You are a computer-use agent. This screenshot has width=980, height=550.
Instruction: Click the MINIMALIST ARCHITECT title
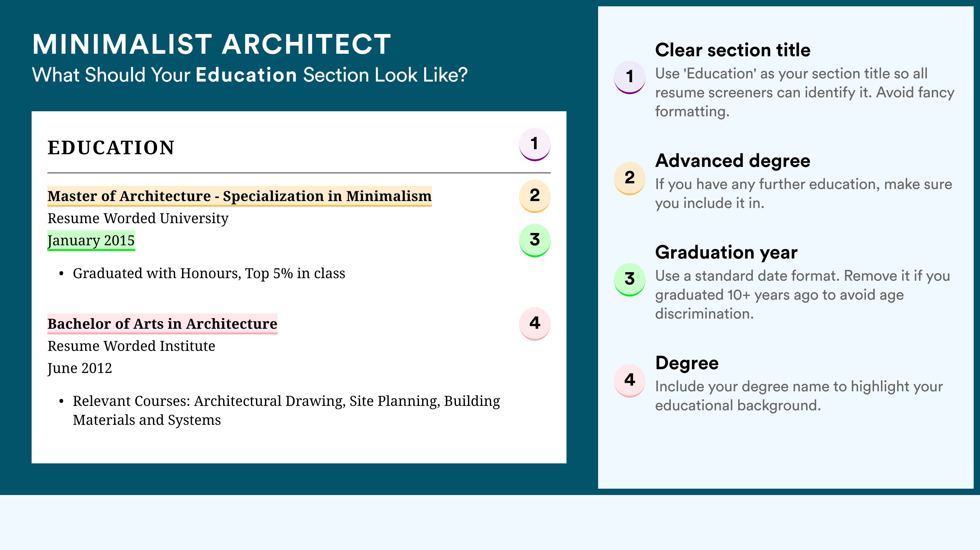click(211, 44)
